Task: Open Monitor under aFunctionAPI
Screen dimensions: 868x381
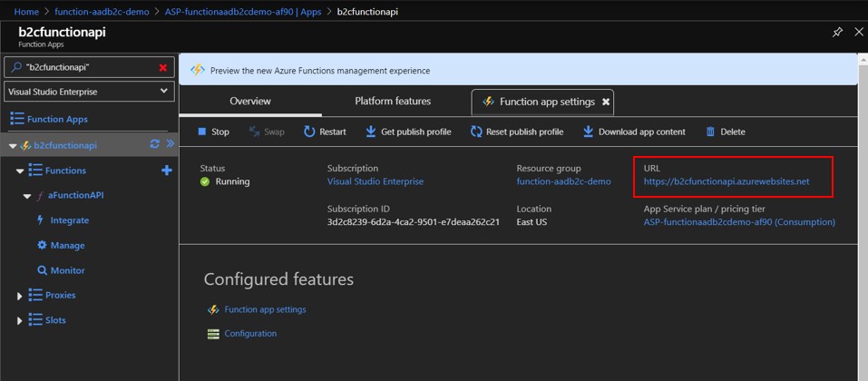Action: [x=67, y=270]
